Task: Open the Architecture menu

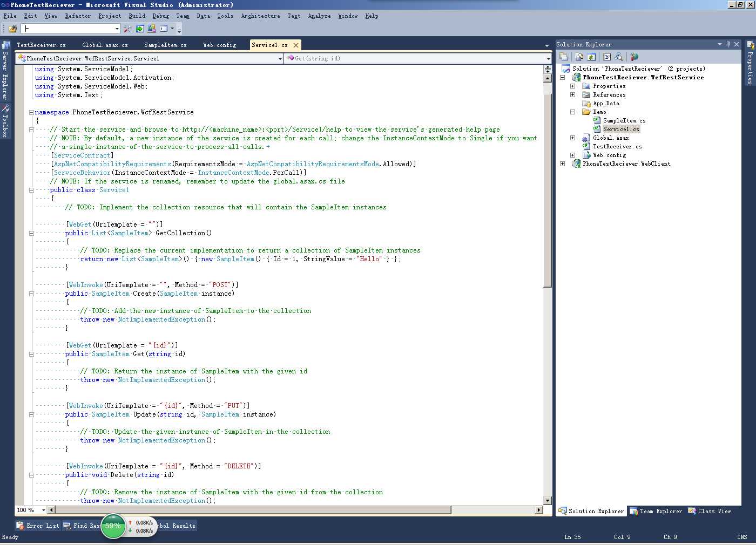Action: [260, 16]
